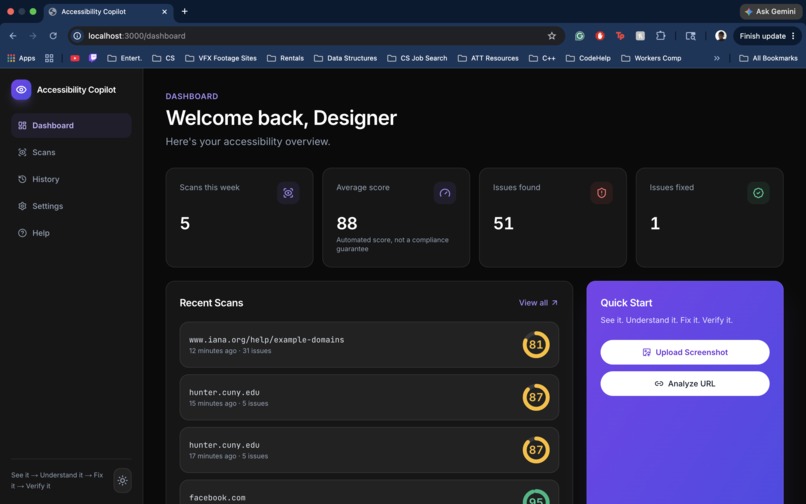
Task: Expand the Data Structures bookmarks folder
Action: pos(345,58)
